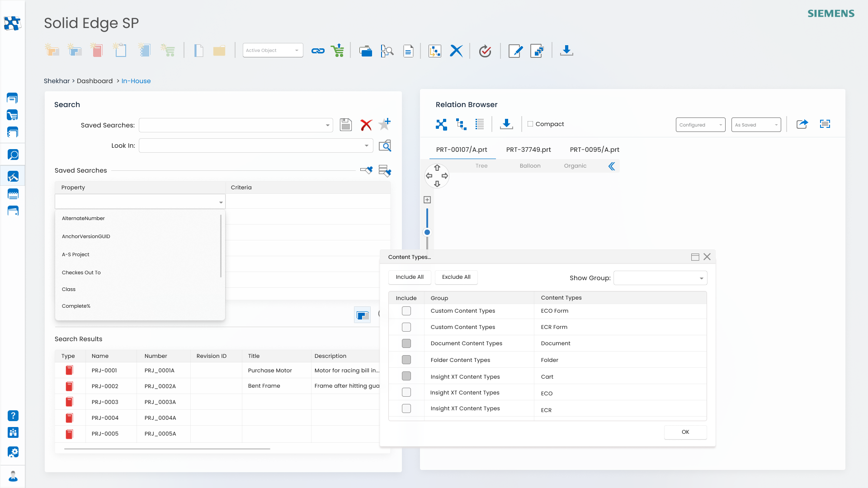Select the Balloon view tab
The width and height of the screenshot is (868, 488).
[x=530, y=166]
